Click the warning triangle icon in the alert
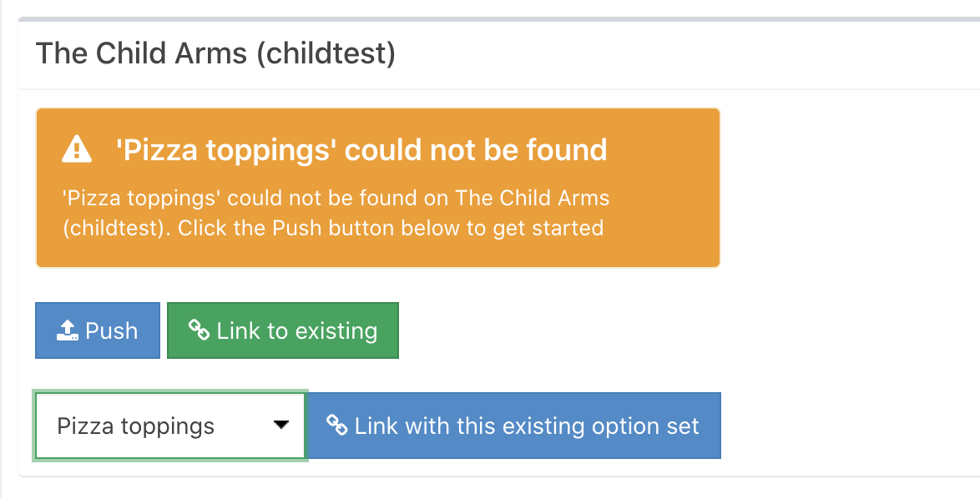Image resolution: width=980 pixels, height=499 pixels. point(77,150)
